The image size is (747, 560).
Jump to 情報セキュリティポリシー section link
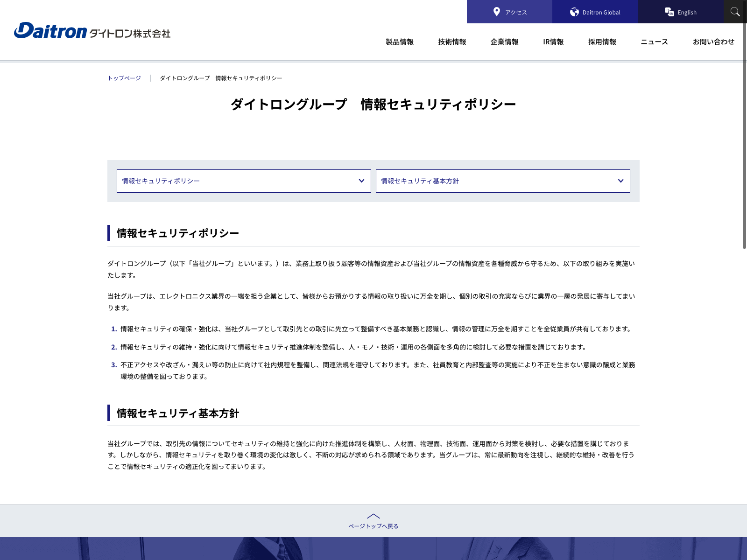click(161, 181)
